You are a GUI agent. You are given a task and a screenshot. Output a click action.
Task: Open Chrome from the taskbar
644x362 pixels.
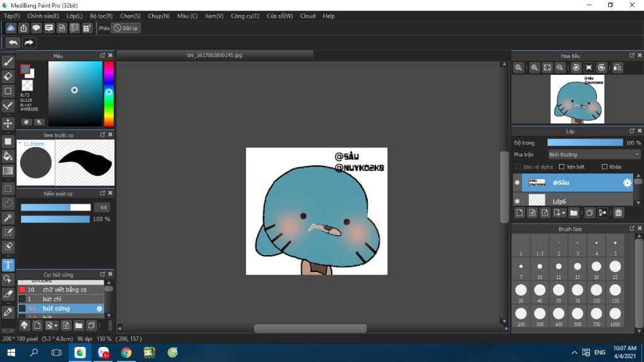pyautogui.click(x=126, y=353)
